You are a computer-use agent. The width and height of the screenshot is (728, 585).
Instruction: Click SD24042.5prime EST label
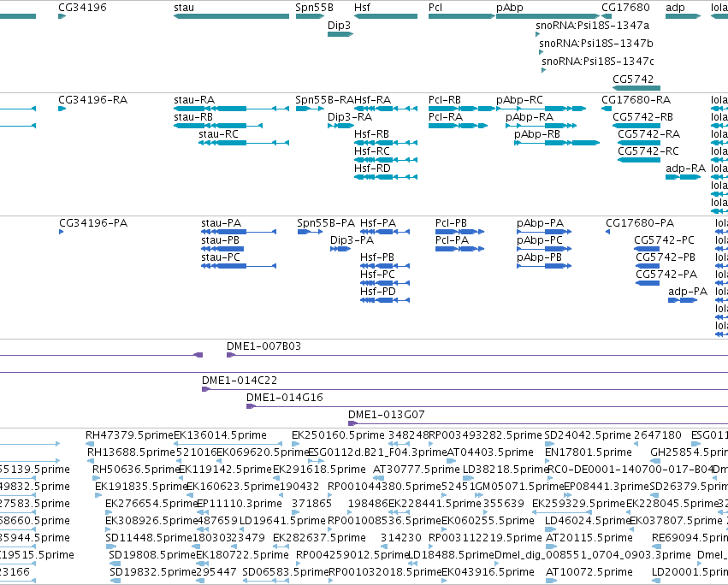[588, 435]
